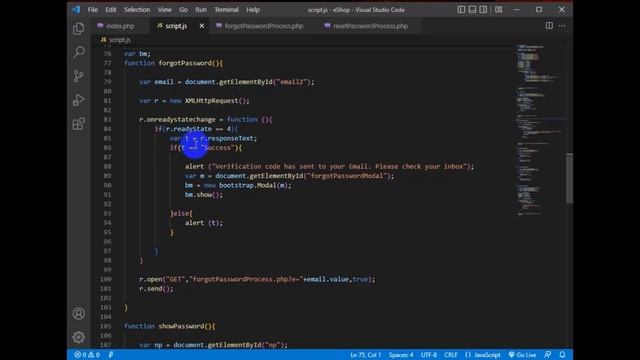Viewport: 640px width, 360px height.
Task: Open the Terminal menu
Action: click(227, 9)
